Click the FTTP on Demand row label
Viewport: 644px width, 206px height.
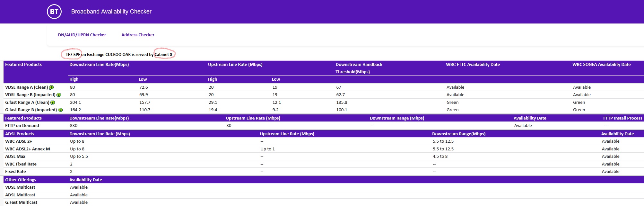tap(22, 125)
